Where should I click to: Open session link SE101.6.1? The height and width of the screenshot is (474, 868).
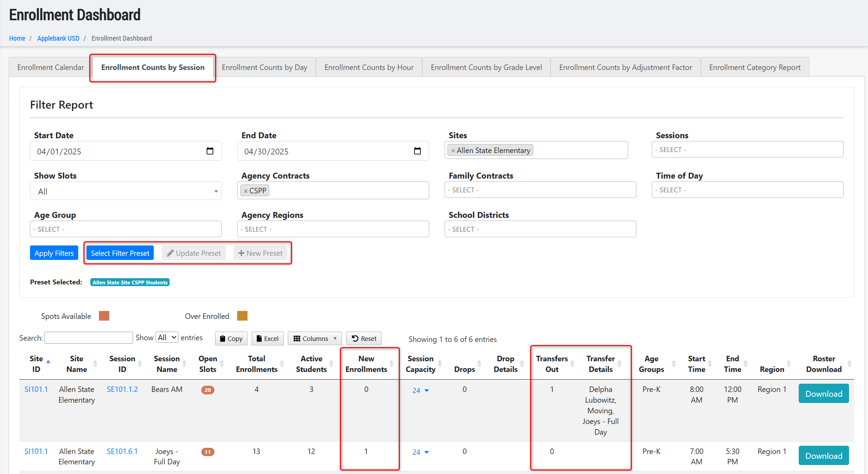pos(122,451)
